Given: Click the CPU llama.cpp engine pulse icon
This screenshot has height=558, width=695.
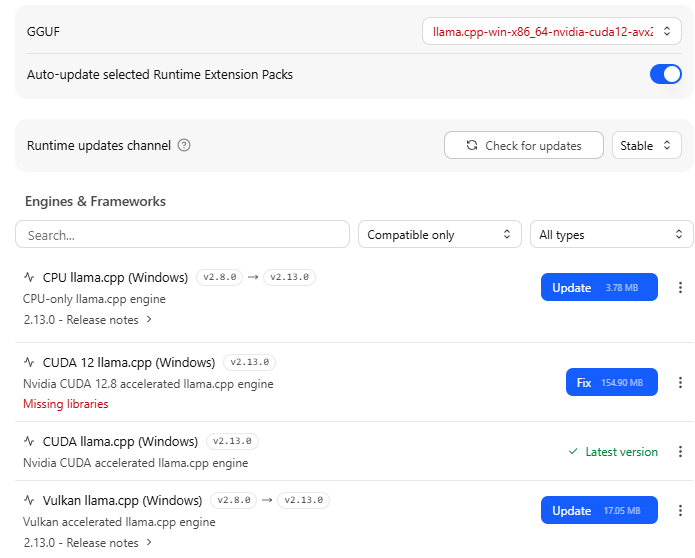Looking at the screenshot, I should point(29,277).
